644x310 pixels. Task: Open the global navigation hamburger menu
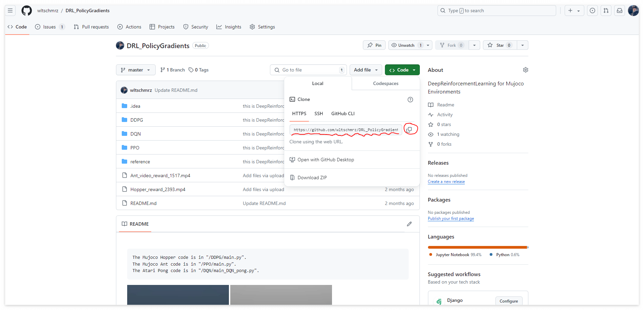(10, 11)
